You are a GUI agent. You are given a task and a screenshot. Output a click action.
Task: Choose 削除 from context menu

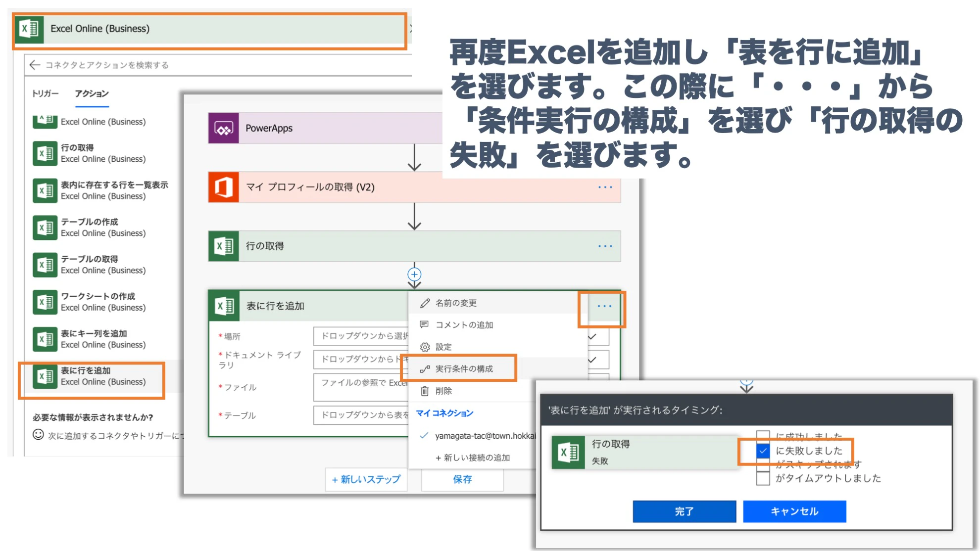pos(473,391)
